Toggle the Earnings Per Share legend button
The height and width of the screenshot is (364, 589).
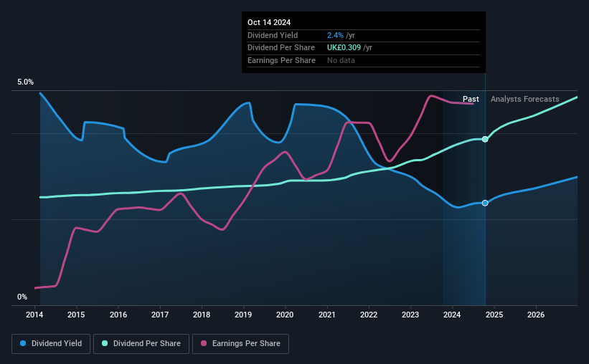point(240,344)
